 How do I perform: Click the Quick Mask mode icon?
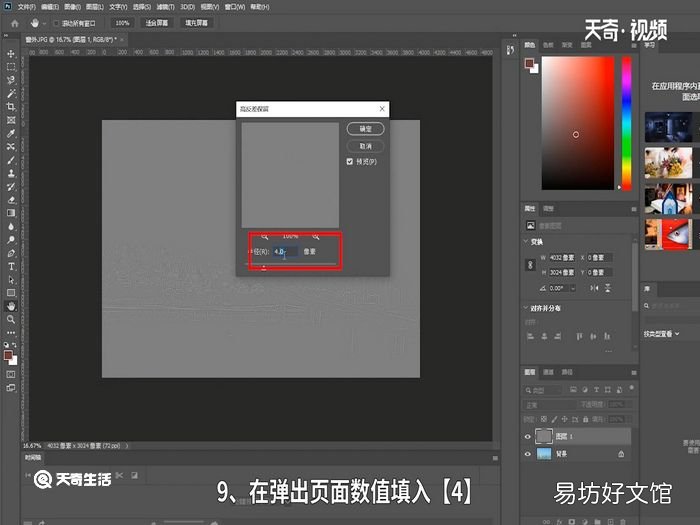(11, 375)
